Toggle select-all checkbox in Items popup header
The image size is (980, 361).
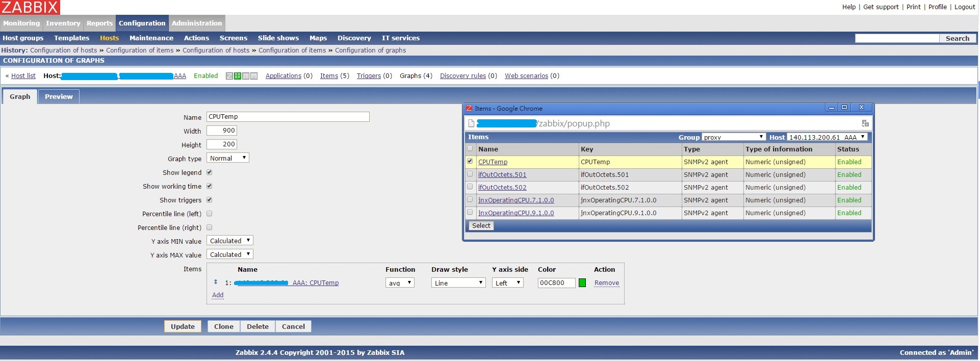click(x=470, y=148)
